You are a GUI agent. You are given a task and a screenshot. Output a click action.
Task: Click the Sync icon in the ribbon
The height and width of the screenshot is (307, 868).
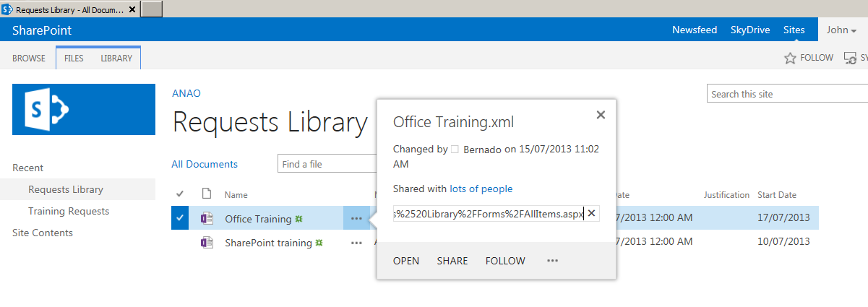tap(850, 58)
